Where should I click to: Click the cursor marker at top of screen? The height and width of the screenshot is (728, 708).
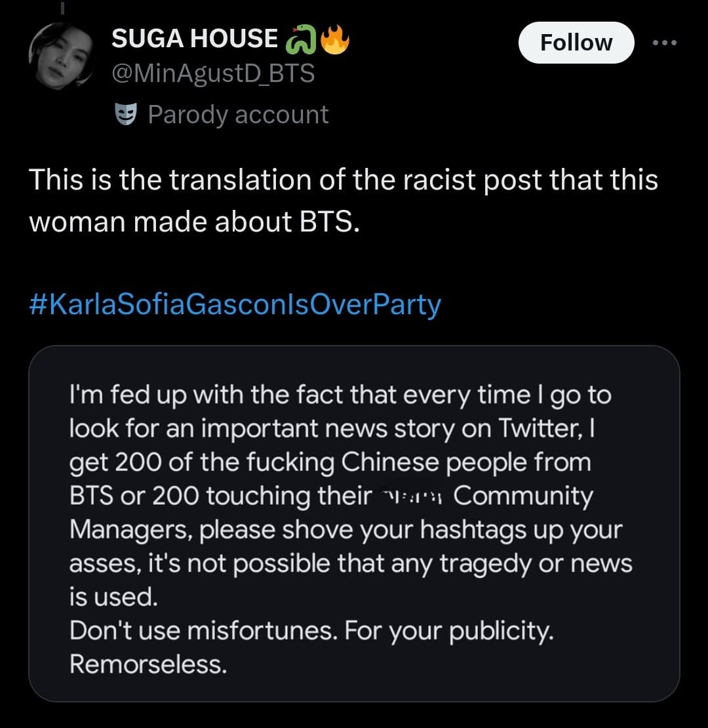tap(64, 7)
